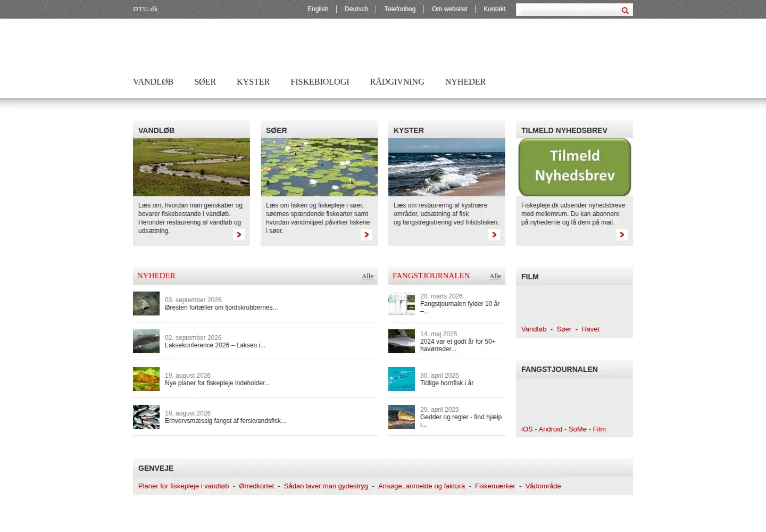Open the Havet film link

click(x=590, y=329)
